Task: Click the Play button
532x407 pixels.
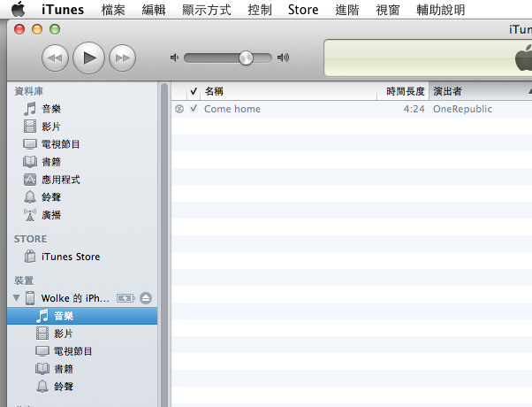Action: click(x=88, y=58)
